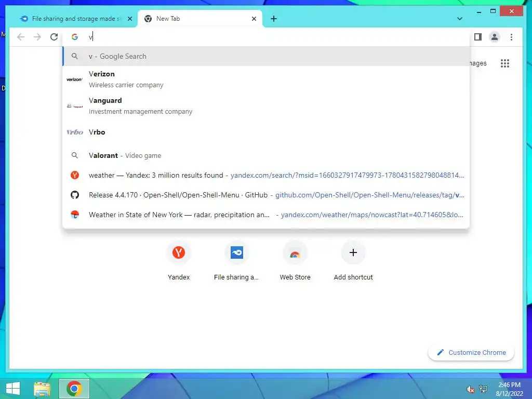Click the Customize Chrome button
The height and width of the screenshot is (399, 532).
pos(471,353)
